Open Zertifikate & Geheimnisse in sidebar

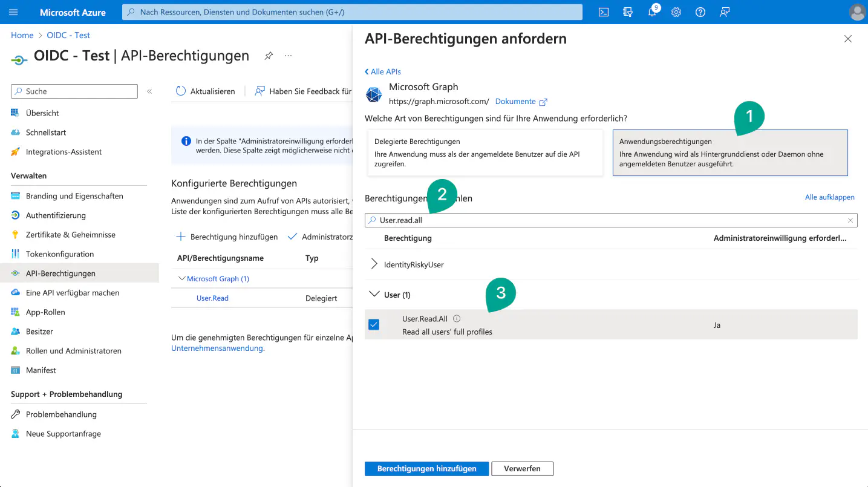[x=70, y=235]
